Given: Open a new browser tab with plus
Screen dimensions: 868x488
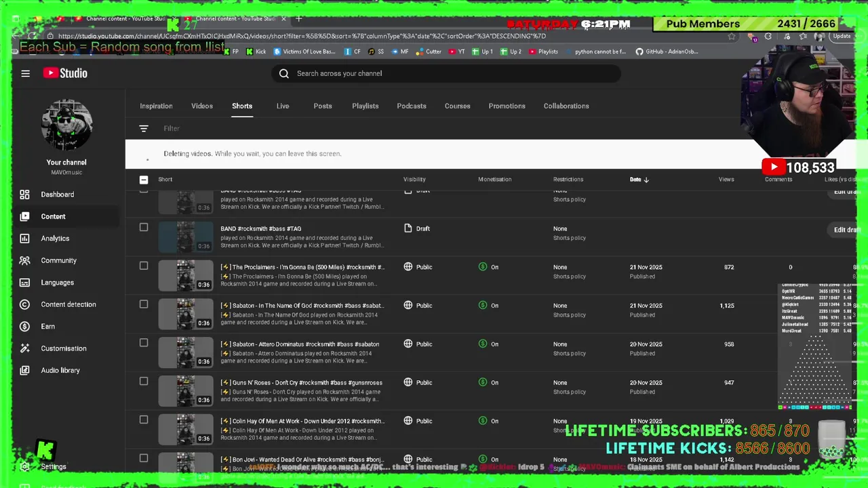Looking at the screenshot, I should 298,18.
